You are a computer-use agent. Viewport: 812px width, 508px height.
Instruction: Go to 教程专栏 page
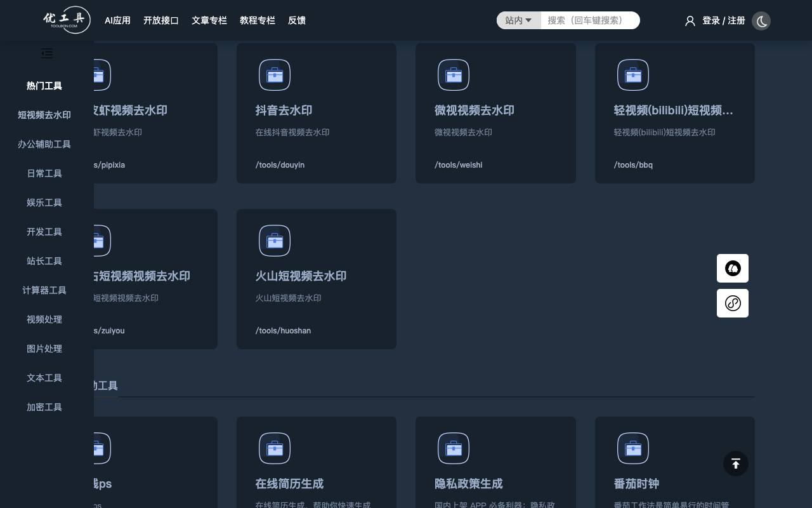pyautogui.click(x=258, y=20)
